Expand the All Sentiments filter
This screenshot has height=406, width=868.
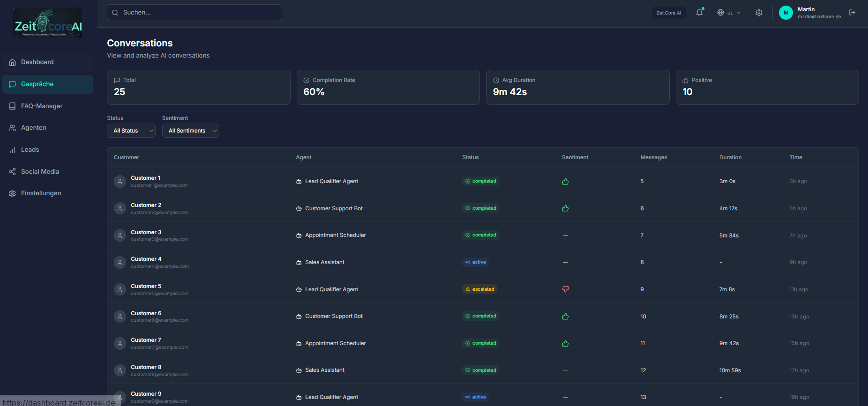(190, 131)
